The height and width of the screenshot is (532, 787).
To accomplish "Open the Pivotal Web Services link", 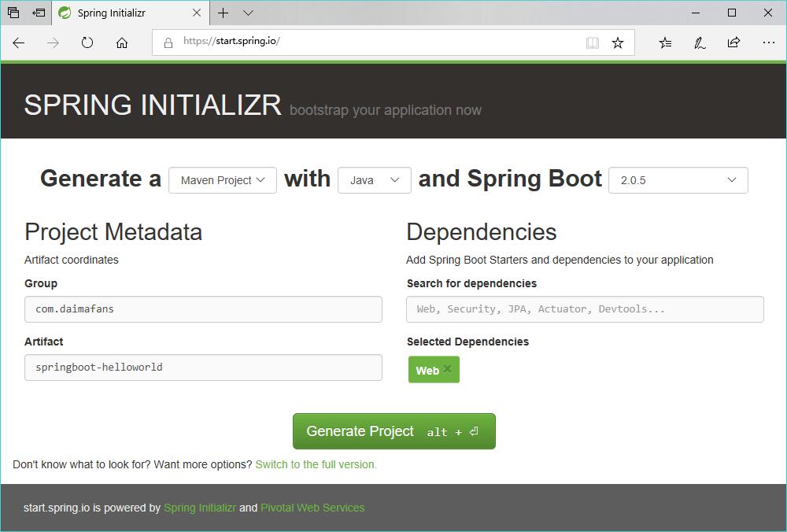I will [x=312, y=508].
